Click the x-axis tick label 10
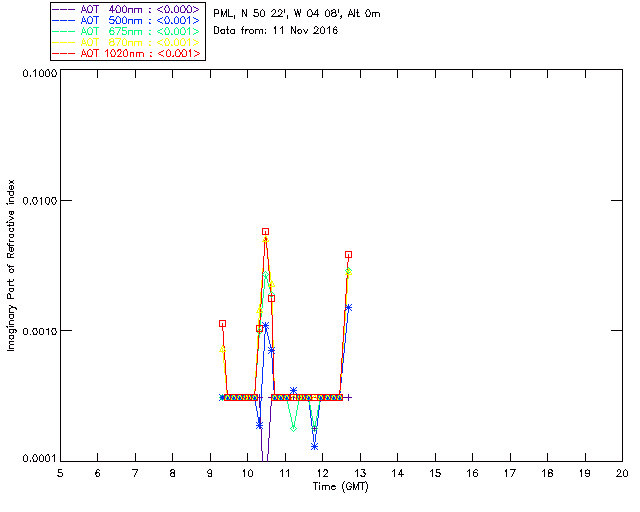 247,473
